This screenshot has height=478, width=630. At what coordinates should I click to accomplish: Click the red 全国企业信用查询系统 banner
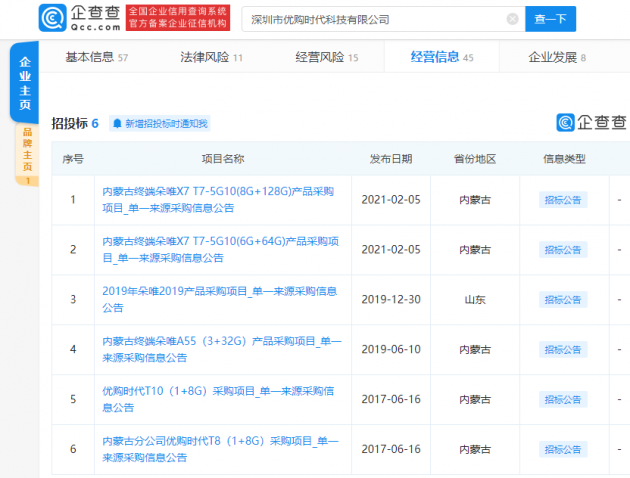178,18
